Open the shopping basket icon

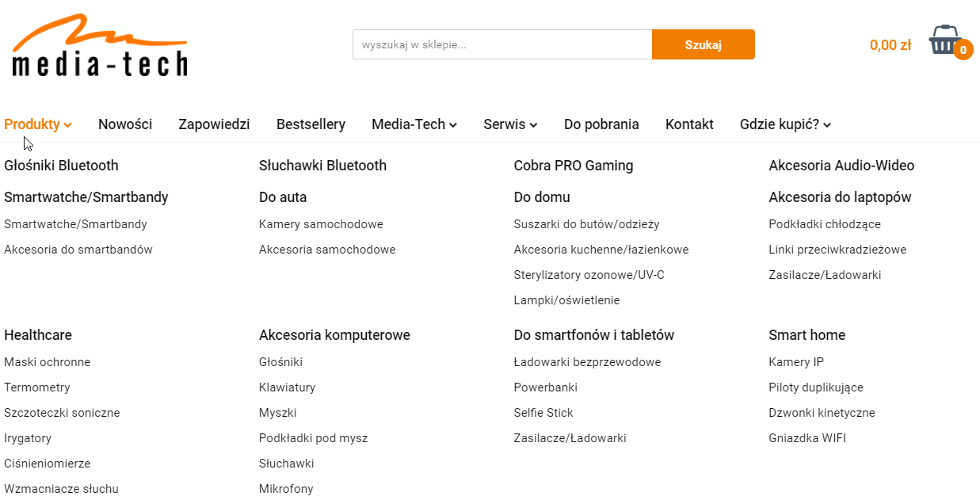943,40
